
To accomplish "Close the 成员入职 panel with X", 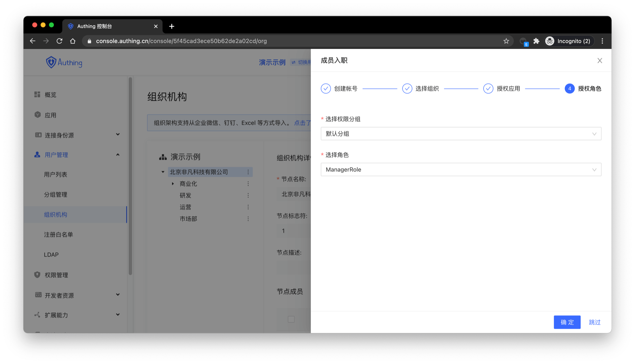I will point(600,61).
